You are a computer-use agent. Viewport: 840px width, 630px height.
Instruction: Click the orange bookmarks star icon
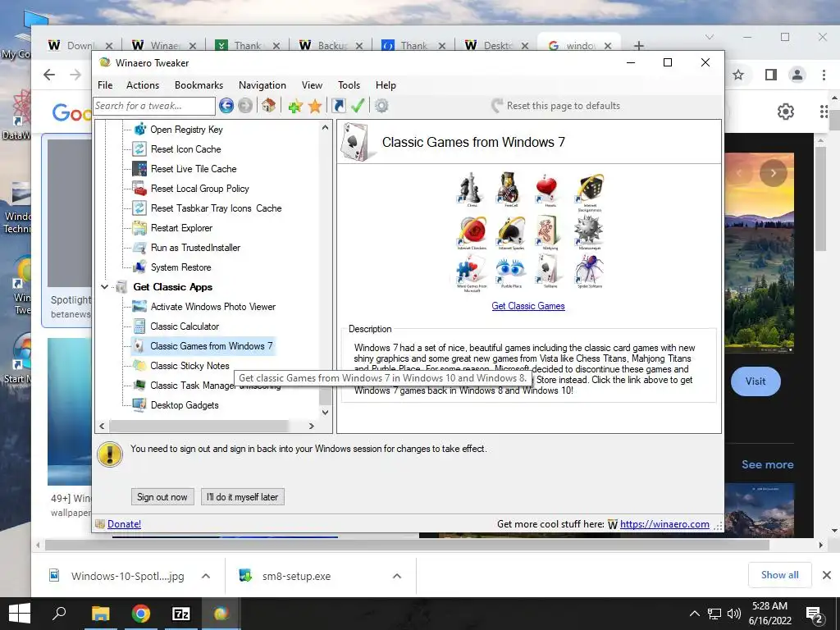click(x=315, y=106)
